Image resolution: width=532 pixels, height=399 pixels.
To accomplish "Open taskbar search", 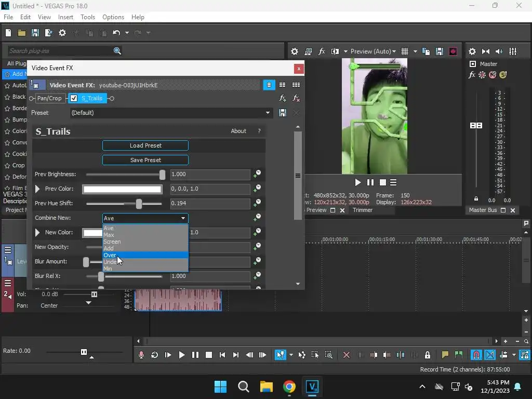I will tap(243, 387).
